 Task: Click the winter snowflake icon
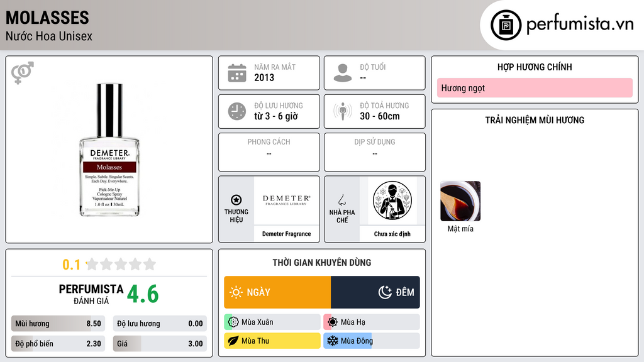click(333, 341)
